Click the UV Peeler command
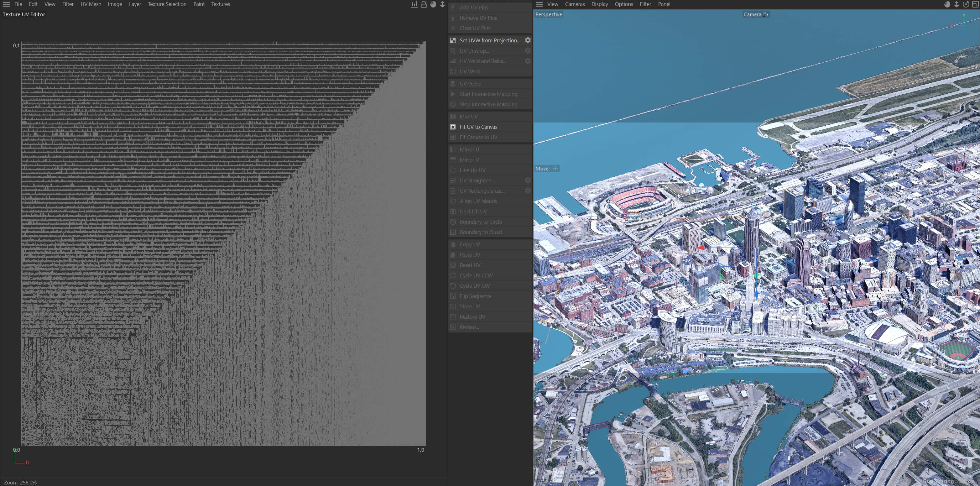The width and height of the screenshot is (980, 486). tap(490, 84)
